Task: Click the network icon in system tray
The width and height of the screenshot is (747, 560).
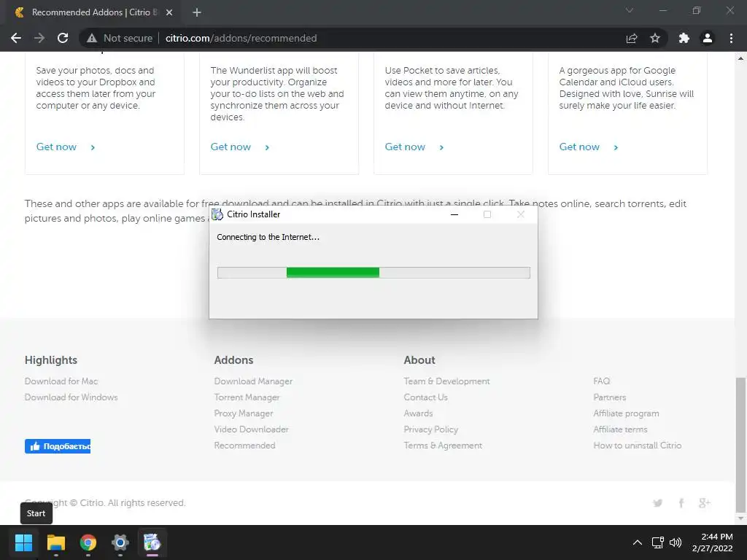Action: (x=658, y=542)
